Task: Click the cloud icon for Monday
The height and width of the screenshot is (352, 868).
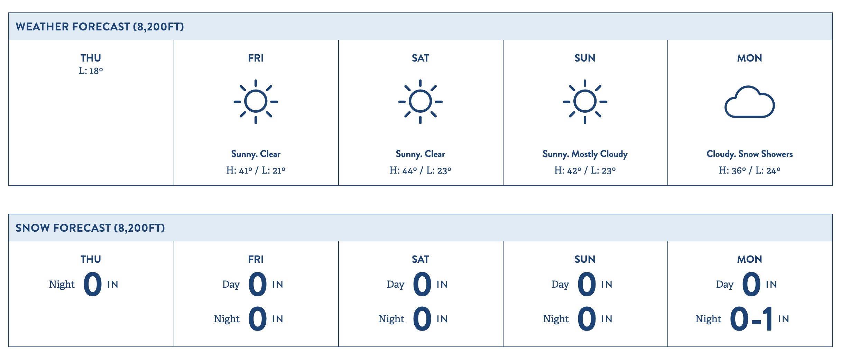Action: click(x=749, y=102)
